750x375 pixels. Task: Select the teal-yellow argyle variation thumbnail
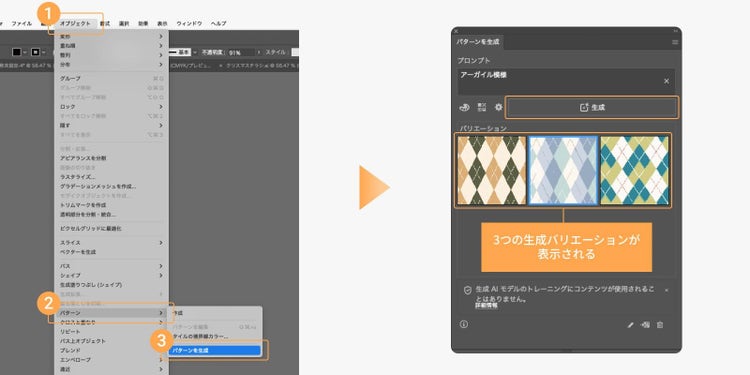pos(634,171)
